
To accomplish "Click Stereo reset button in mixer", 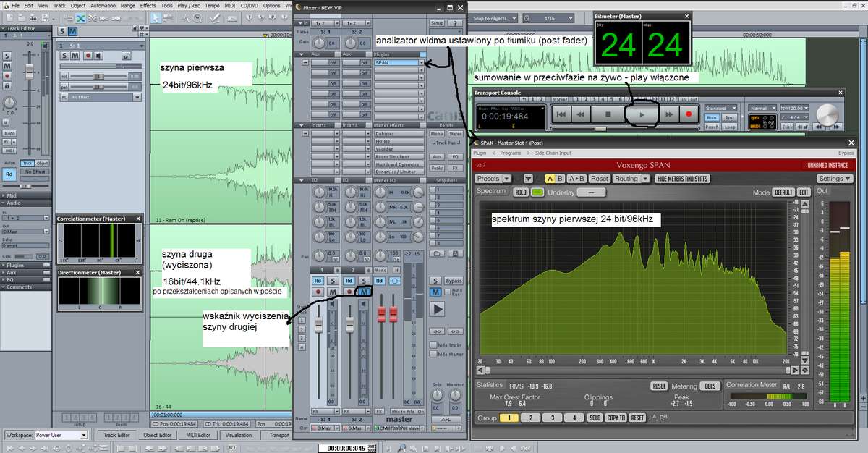I will (x=456, y=134).
